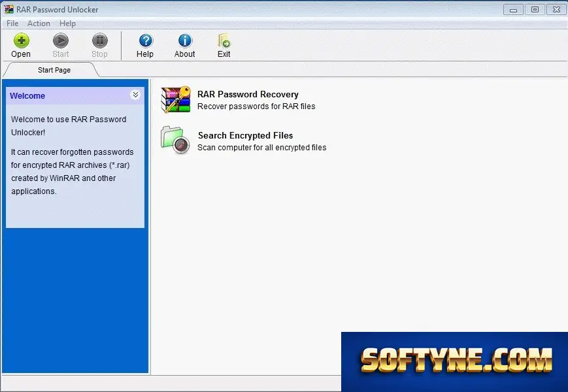Click the WinRAR books with key icon
This screenshot has height=392, width=568.
tap(176, 99)
